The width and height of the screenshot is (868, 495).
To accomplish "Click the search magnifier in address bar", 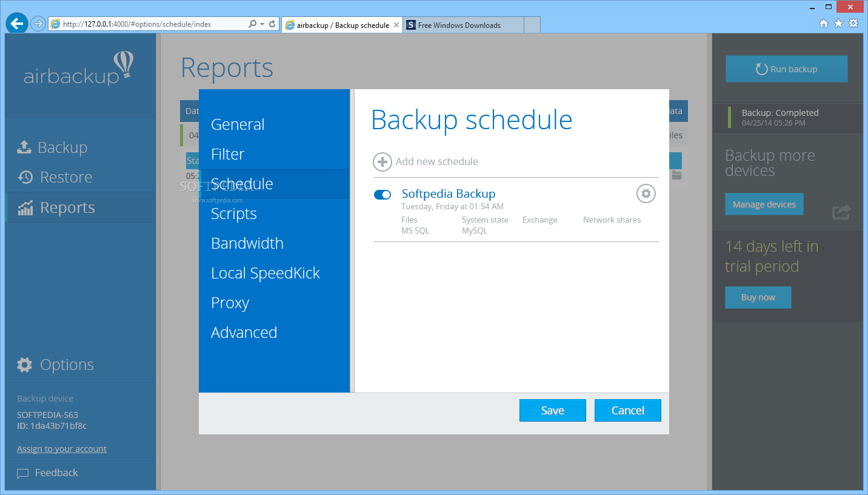I will (x=253, y=24).
